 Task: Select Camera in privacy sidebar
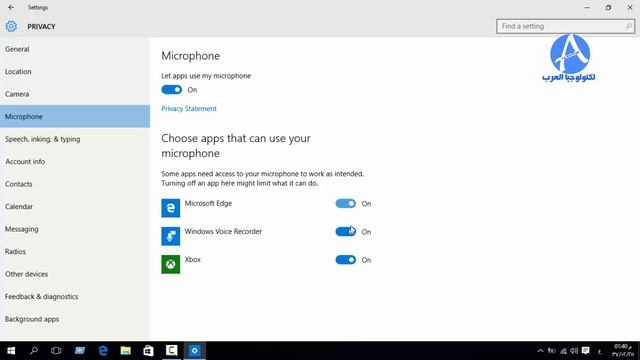tap(75, 94)
